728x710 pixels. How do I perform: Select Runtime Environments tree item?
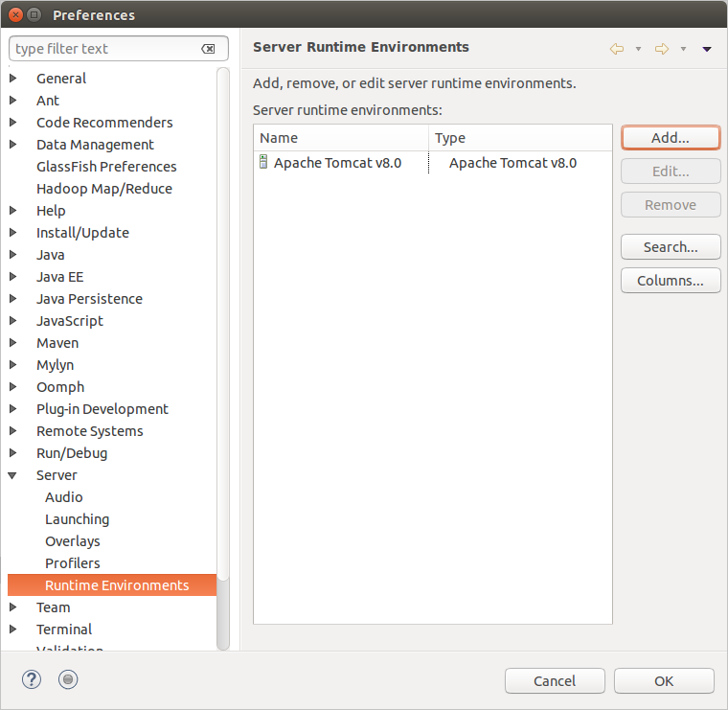(112, 585)
